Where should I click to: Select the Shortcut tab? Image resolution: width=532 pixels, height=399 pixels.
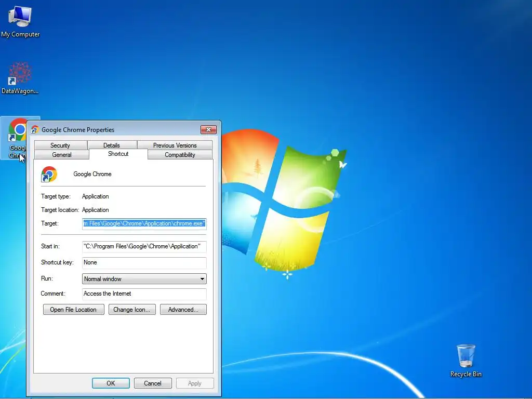(x=118, y=154)
